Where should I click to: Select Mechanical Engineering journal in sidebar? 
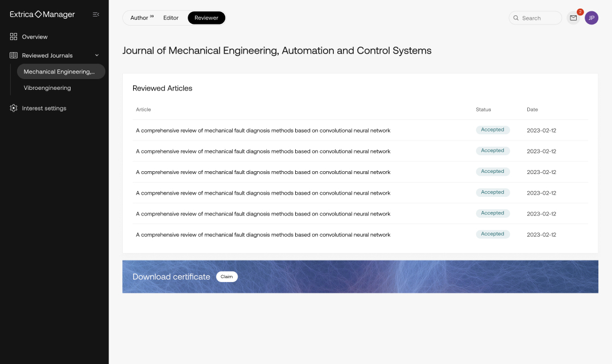click(x=61, y=72)
